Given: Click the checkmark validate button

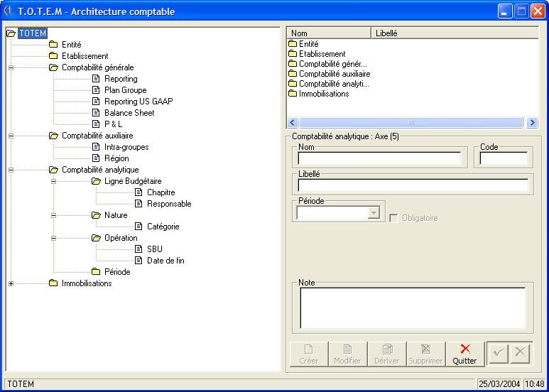Looking at the screenshot, I should click(x=499, y=353).
